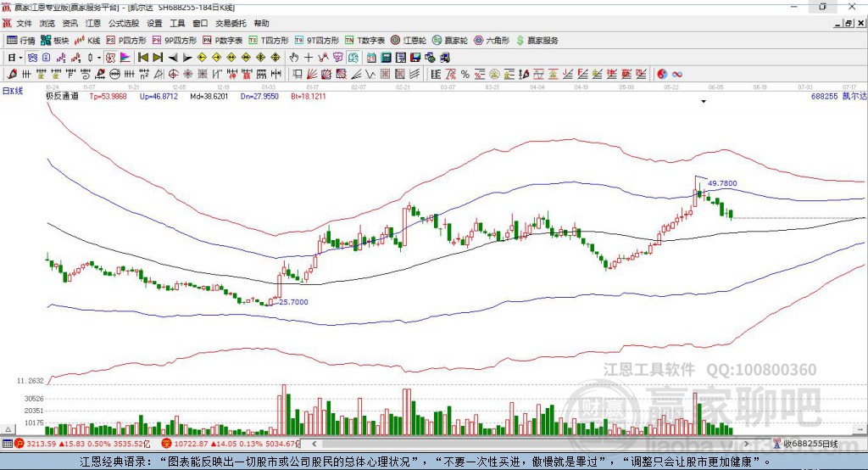Click the black right arrow icon
Screen dimensions: 868x470
[x=187, y=58]
